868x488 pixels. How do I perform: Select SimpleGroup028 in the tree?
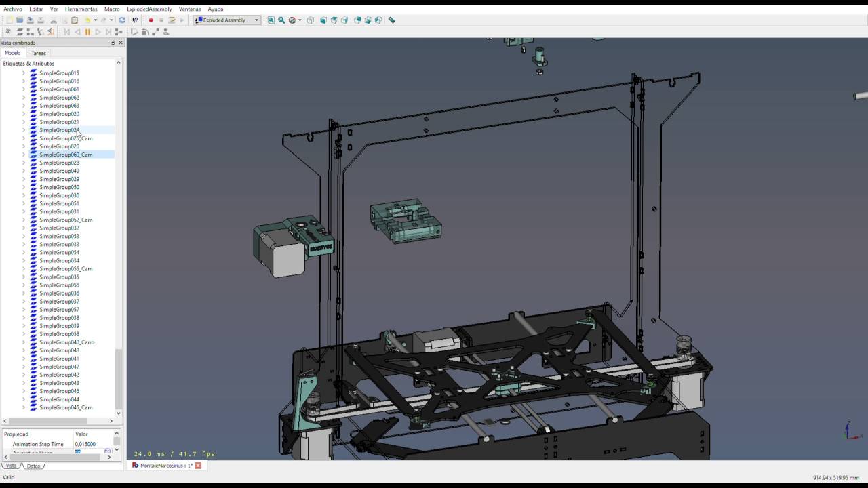(x=59, y=163)
